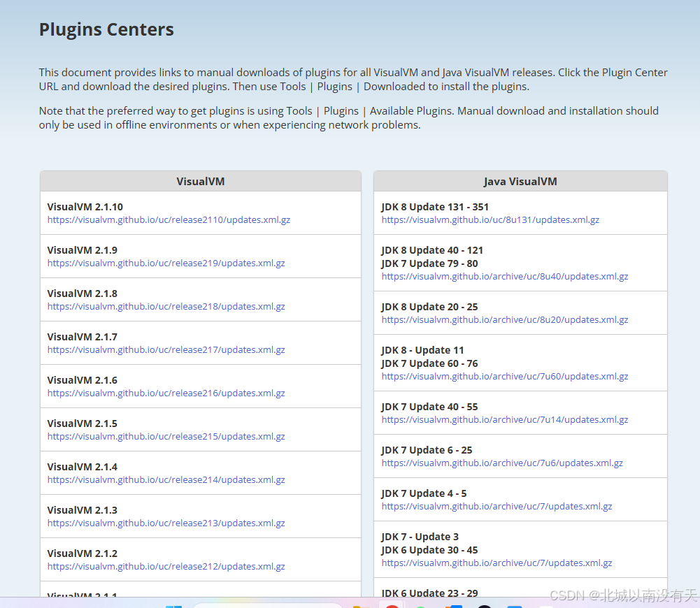700x608 pixels.
Task: Click the VisualVM 2.1.7 title
Action: pos(82,337)
